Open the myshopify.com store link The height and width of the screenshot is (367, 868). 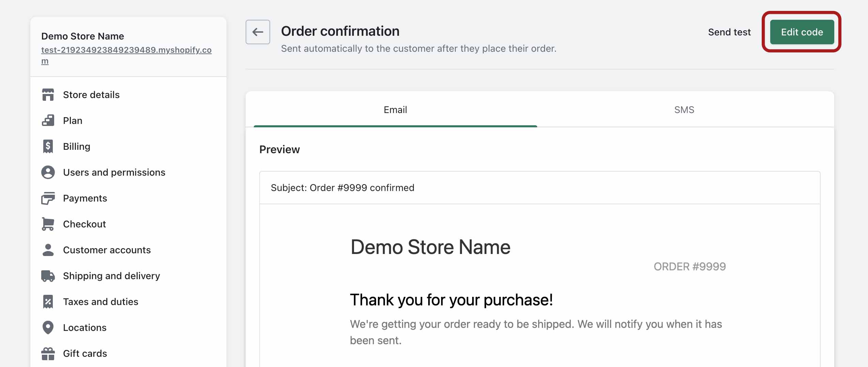pyautogui.click(x=126, y=50)
